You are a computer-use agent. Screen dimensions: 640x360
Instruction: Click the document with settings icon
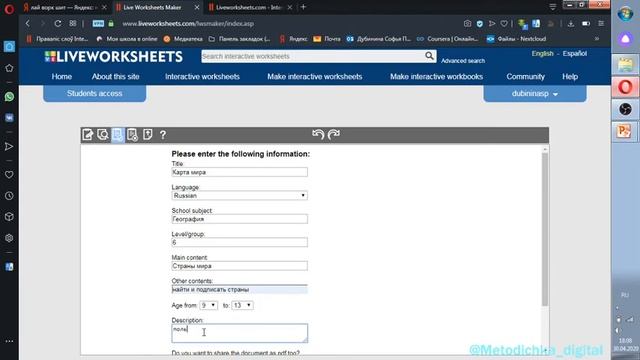(x=133, y=135)
